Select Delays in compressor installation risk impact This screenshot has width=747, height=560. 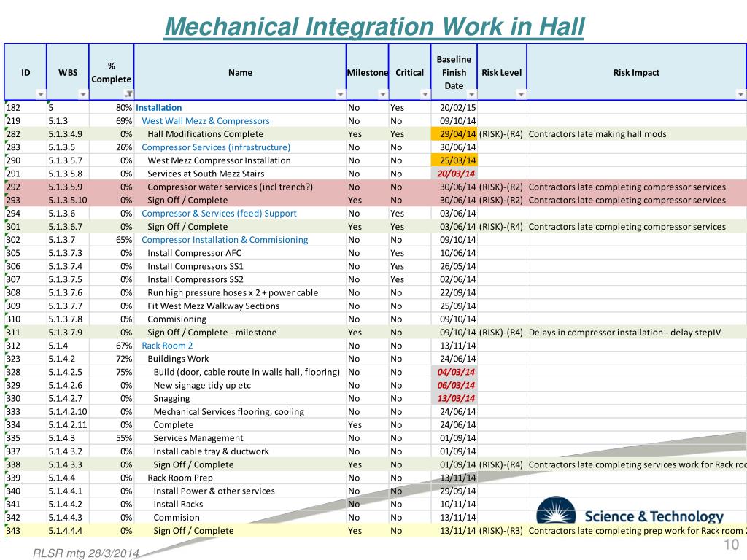[636, 332]
